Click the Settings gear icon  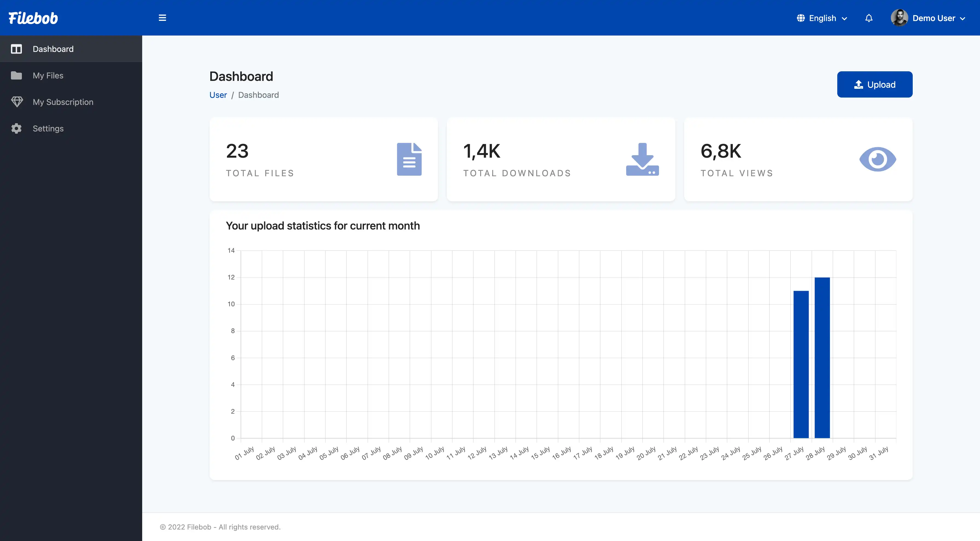pos(16,128)
